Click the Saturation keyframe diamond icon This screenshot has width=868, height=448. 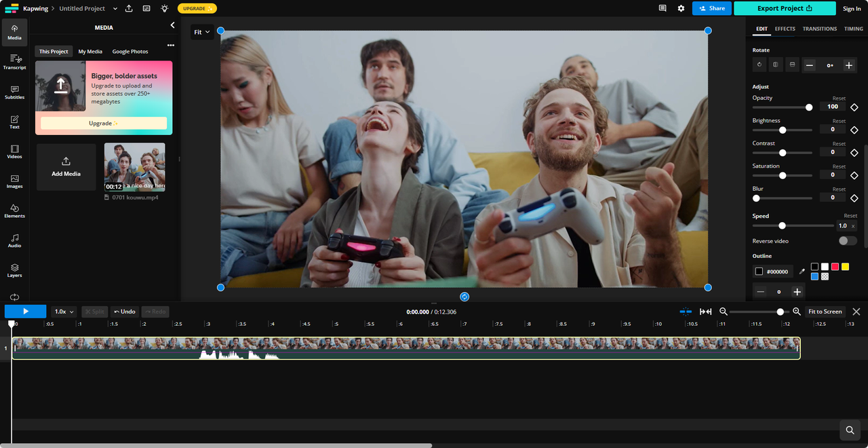tap(854, 175)
